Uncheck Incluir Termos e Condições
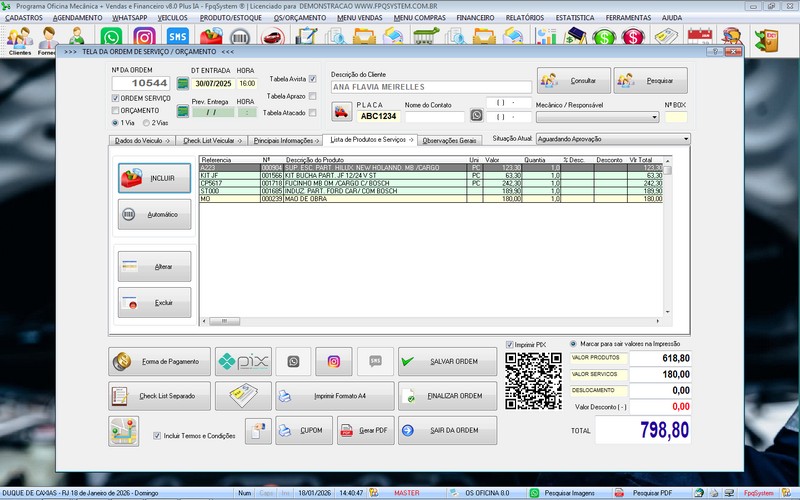Viewport: 800px width, 500px height. pyautogui.click(x=157, y=436)
